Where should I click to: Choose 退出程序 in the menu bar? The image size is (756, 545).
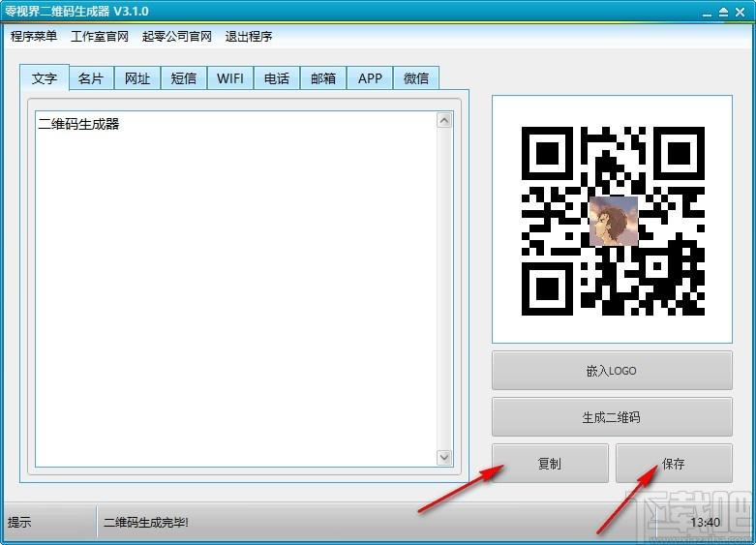[x=249, y=36]
